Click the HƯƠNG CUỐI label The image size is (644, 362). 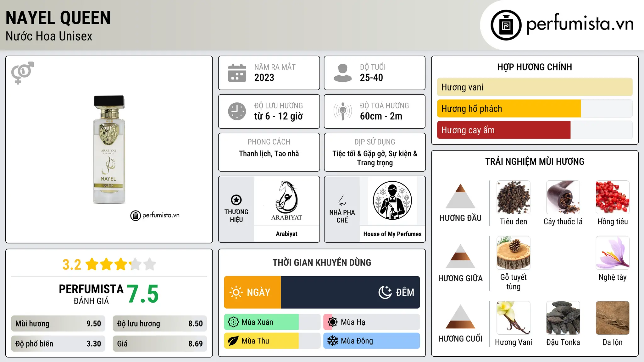pos(460,339)
